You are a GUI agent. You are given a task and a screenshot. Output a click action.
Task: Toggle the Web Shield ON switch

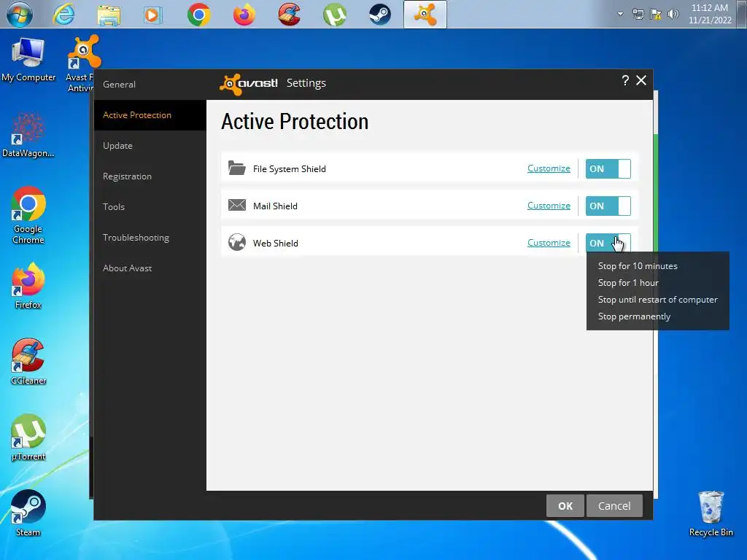[608, 243]
